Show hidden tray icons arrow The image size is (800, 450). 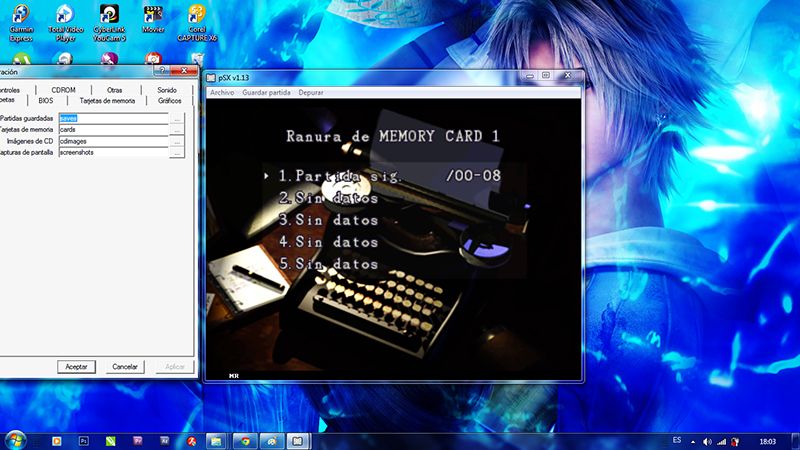693,442
